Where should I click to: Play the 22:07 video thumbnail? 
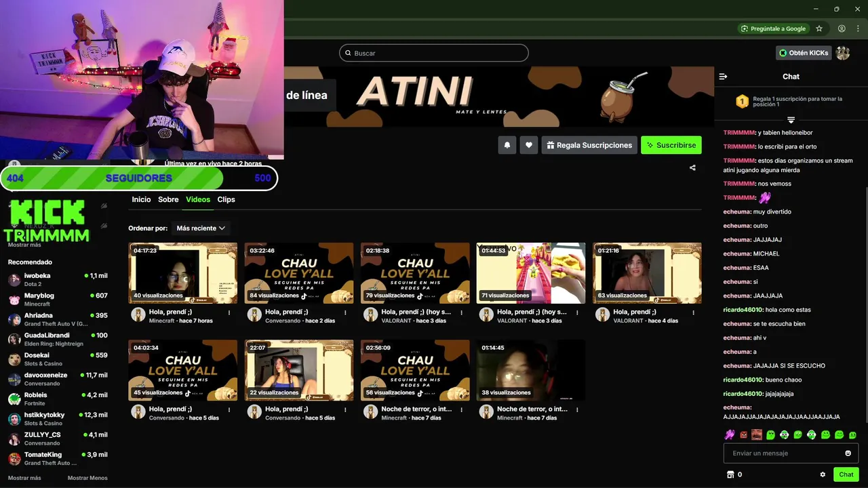tap(299, 370)
